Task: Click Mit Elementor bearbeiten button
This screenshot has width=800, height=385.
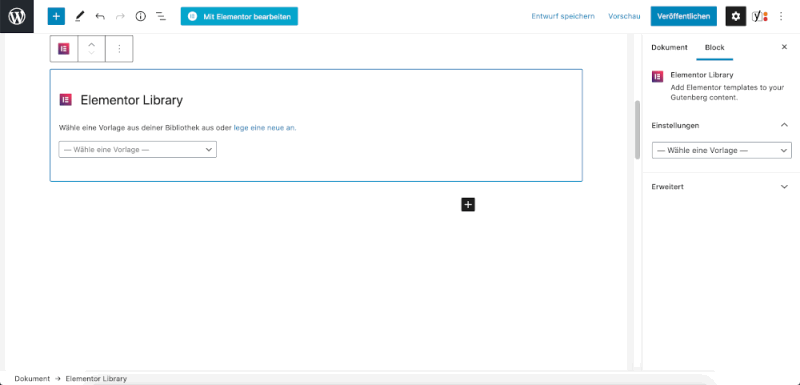Action: point(239,16)
